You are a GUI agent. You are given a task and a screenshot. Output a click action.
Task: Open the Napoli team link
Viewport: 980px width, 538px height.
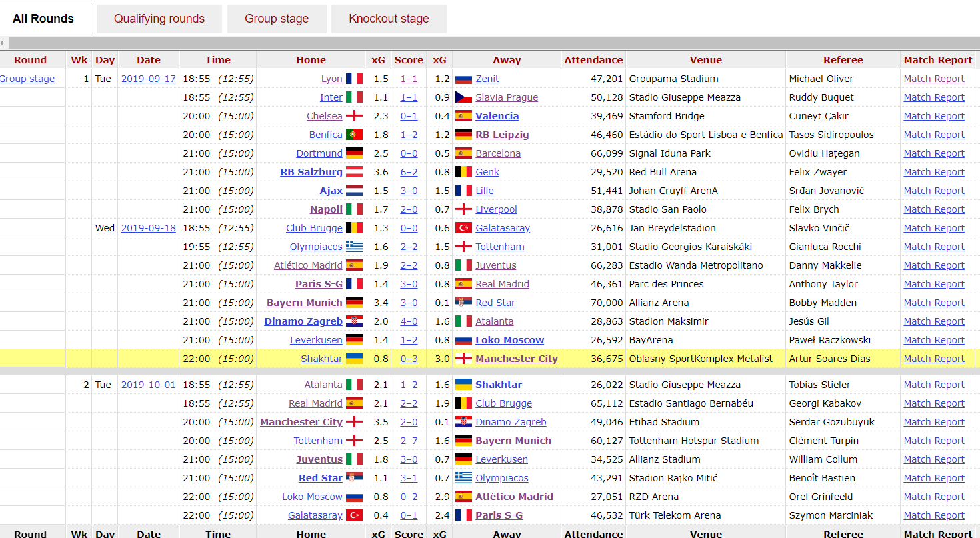tap(326, 209)
